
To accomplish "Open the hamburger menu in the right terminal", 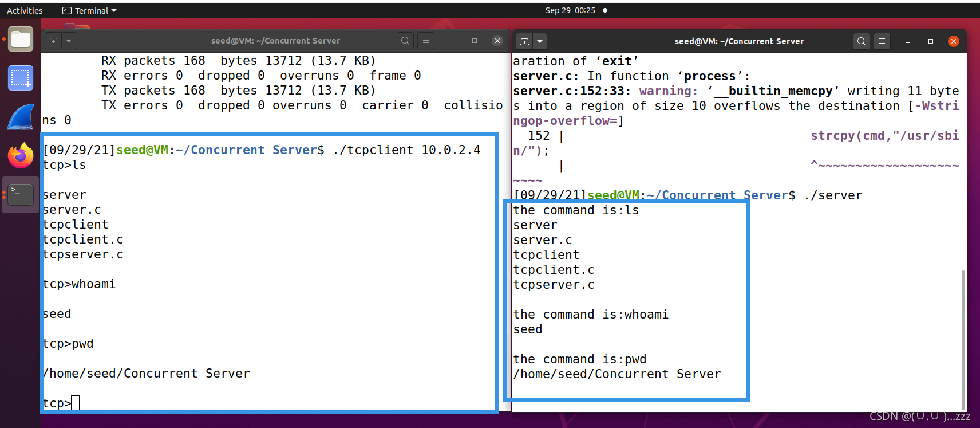I will point(882,41).
